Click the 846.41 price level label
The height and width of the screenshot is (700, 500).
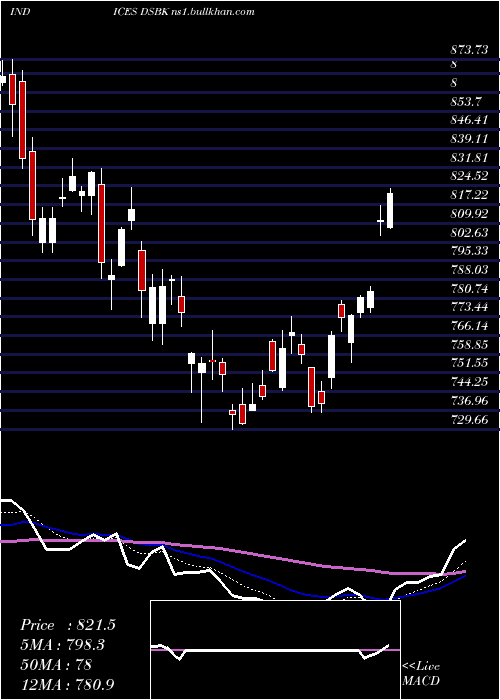(x=469, y=120)
